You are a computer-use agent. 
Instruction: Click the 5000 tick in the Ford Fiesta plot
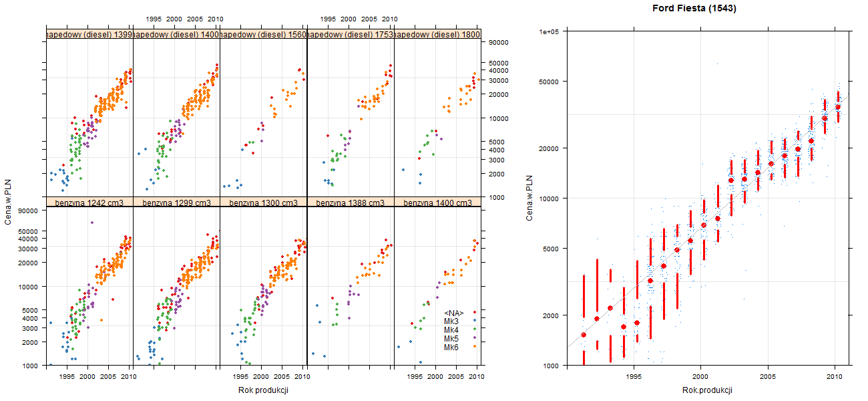(551, 248)
